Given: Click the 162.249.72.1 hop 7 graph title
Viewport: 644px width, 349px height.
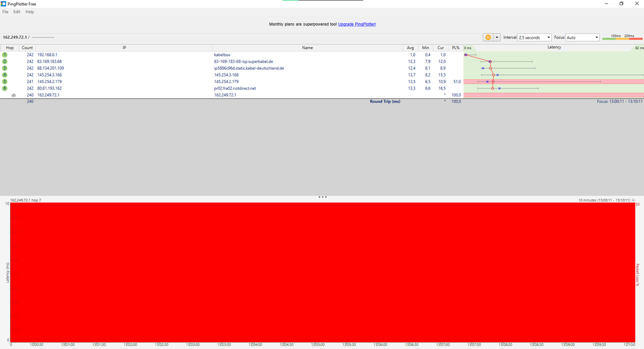Looking at the screenshot, I should 26,200.
